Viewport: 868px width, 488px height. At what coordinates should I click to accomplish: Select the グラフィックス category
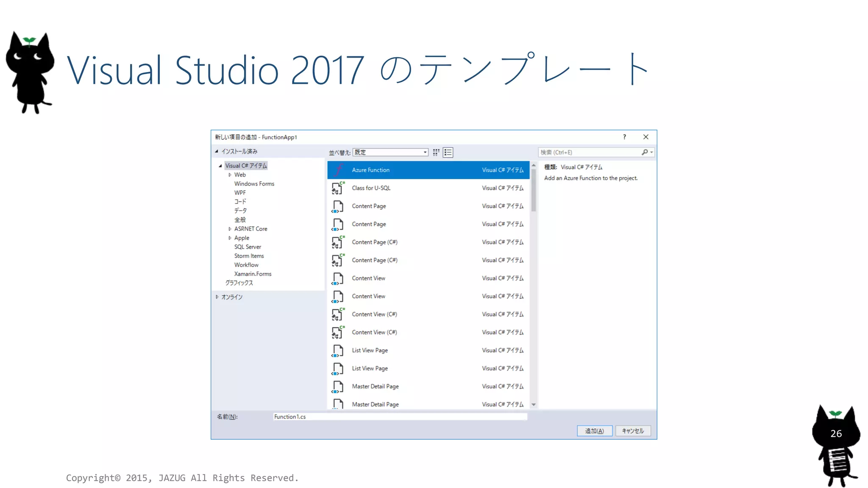239,283
